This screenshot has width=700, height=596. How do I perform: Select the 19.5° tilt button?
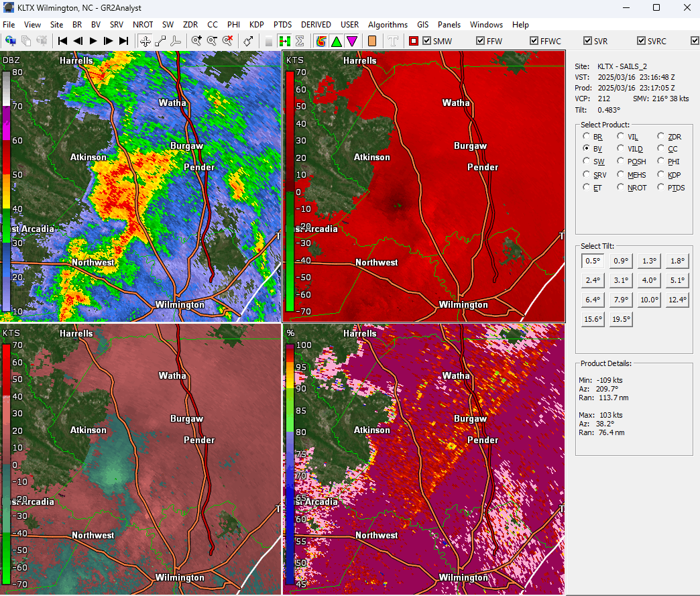pos(621,318)
